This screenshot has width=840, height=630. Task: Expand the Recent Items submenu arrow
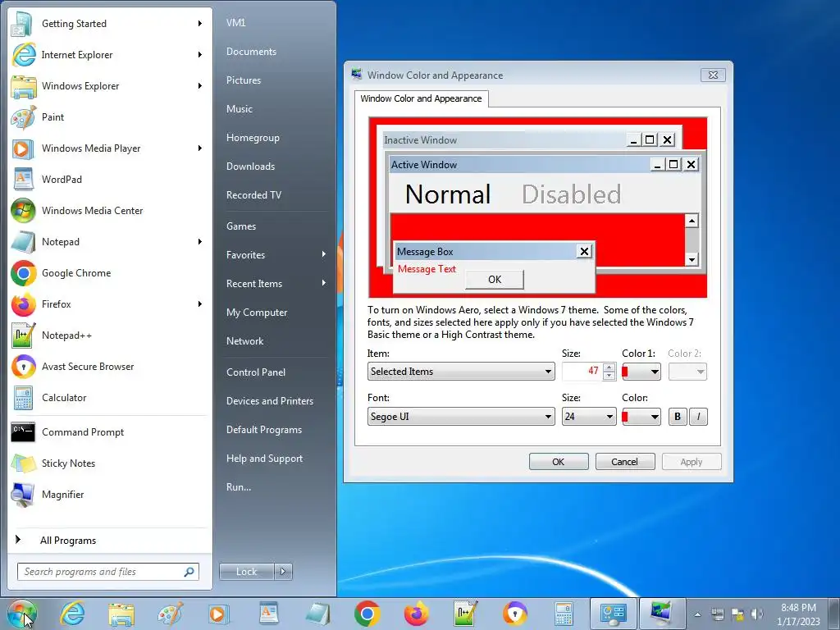(323, 283)
